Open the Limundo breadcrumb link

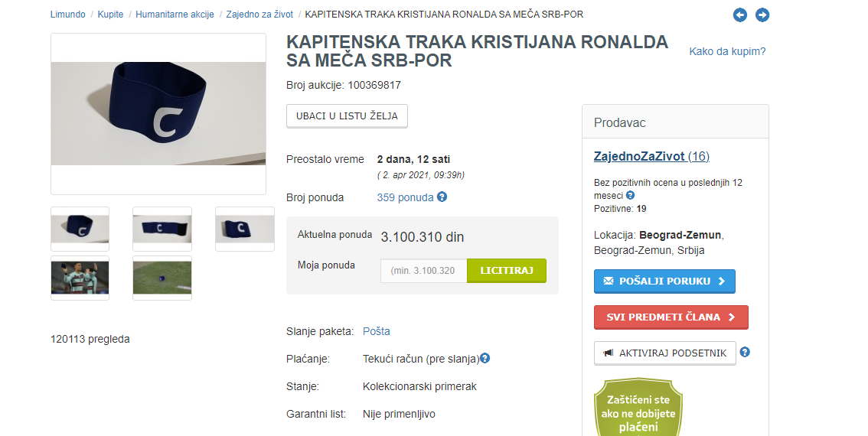(x=67, y=15)
